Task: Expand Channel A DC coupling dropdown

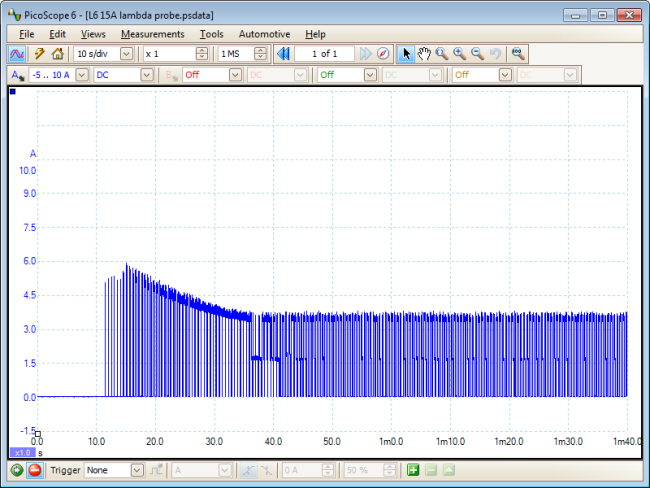Action: pyautogui.click(x=147, y=75)
